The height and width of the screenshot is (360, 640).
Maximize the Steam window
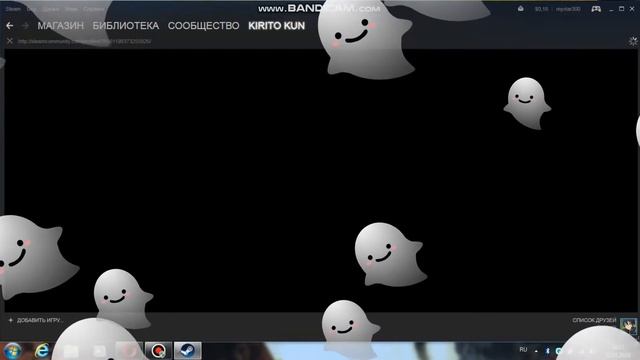[x=621, y=9]
